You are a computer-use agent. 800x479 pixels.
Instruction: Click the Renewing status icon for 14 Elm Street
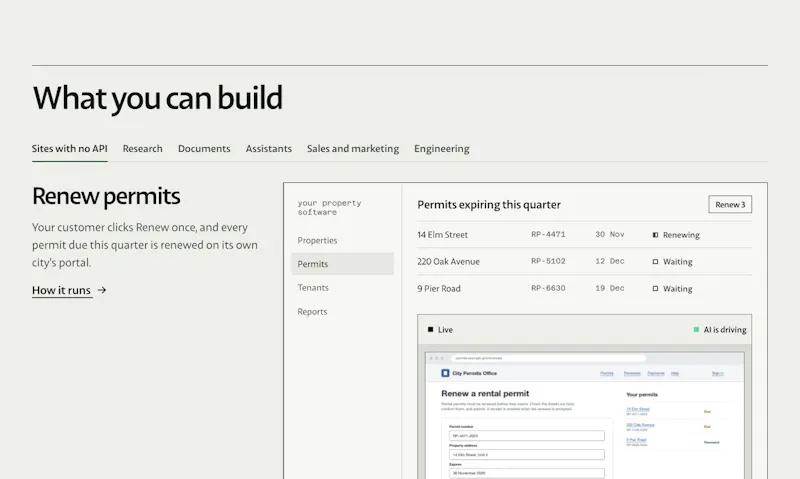click(x=655, y=235)
